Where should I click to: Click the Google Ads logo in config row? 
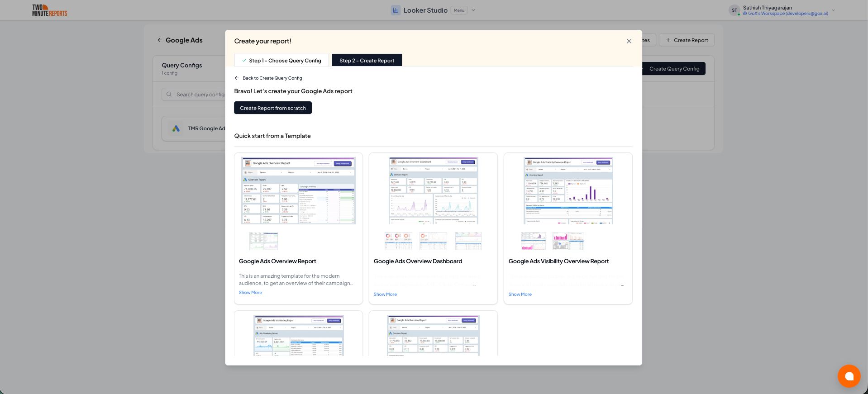[x=176, y=128]
